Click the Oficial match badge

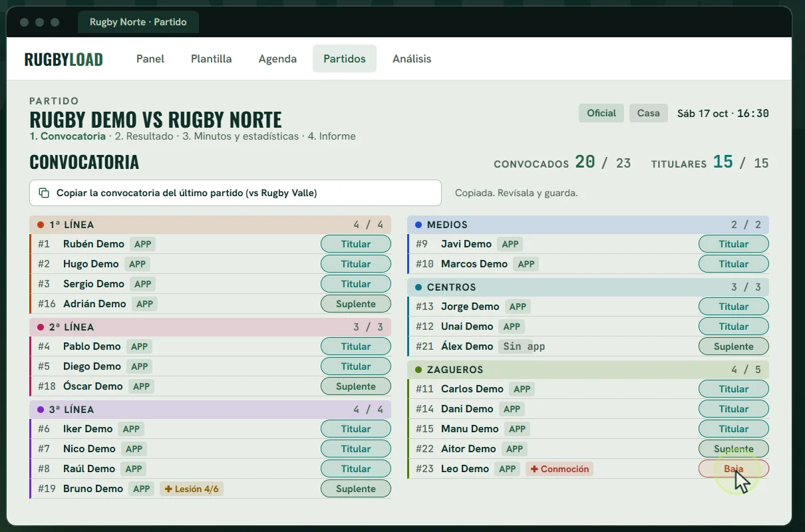tap(601, 113)
